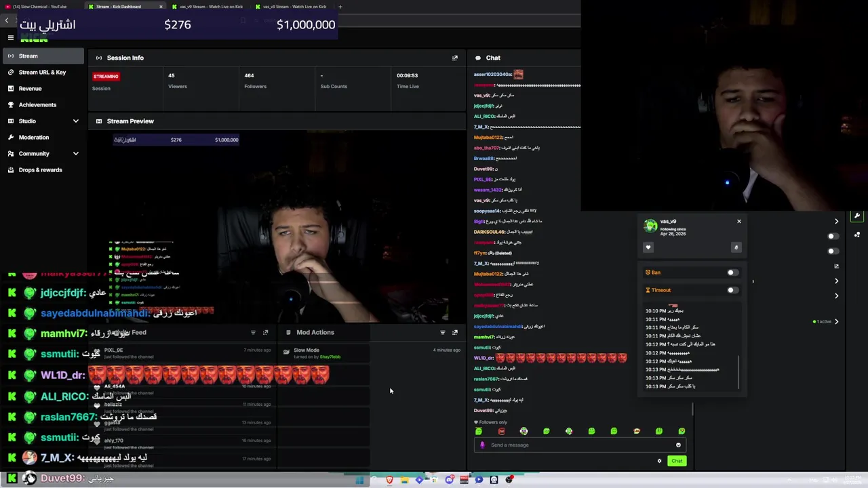Open File Explorer from the taskbar

404,480
